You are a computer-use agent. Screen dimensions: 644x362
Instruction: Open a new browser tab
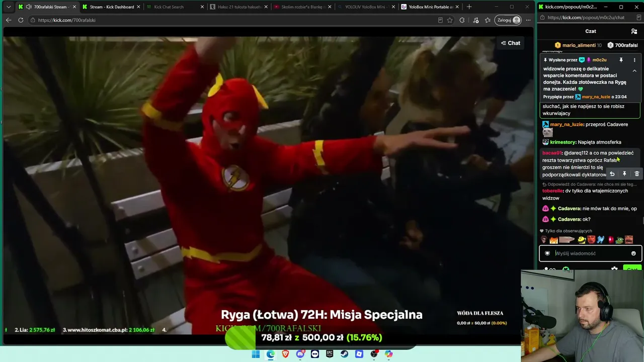[x=469, y=7]
